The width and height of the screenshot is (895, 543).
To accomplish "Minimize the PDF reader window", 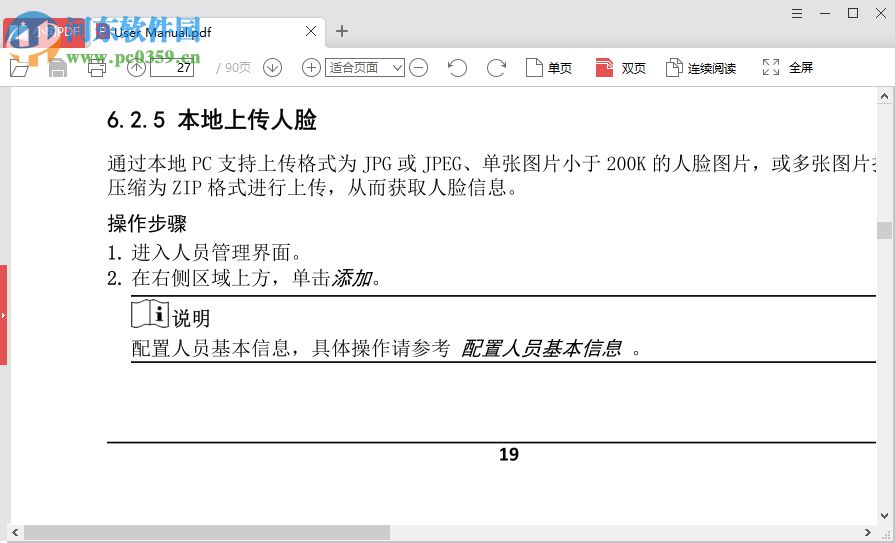I will (825, 13).
